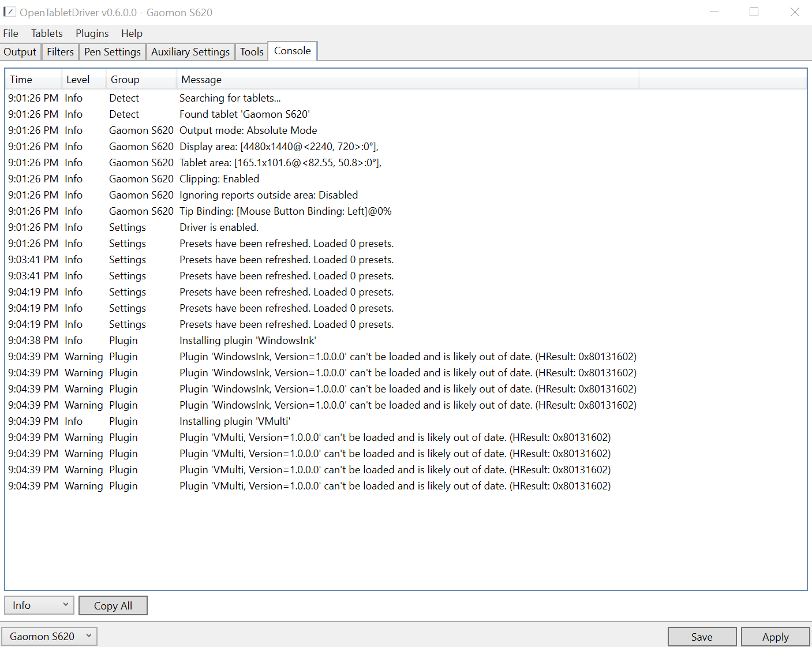
Task: Open the Tablets menu
Action: [x=47, y=33]
